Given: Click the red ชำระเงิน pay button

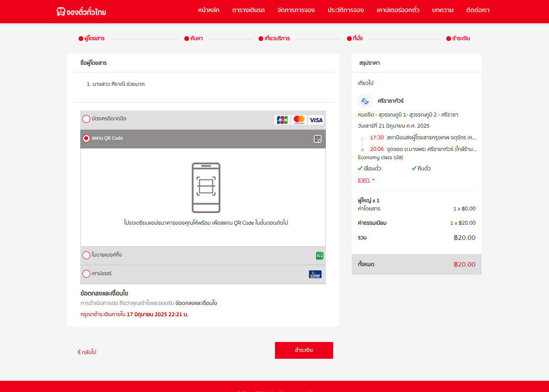Looking at the screenshot, I should click(304, 350).
